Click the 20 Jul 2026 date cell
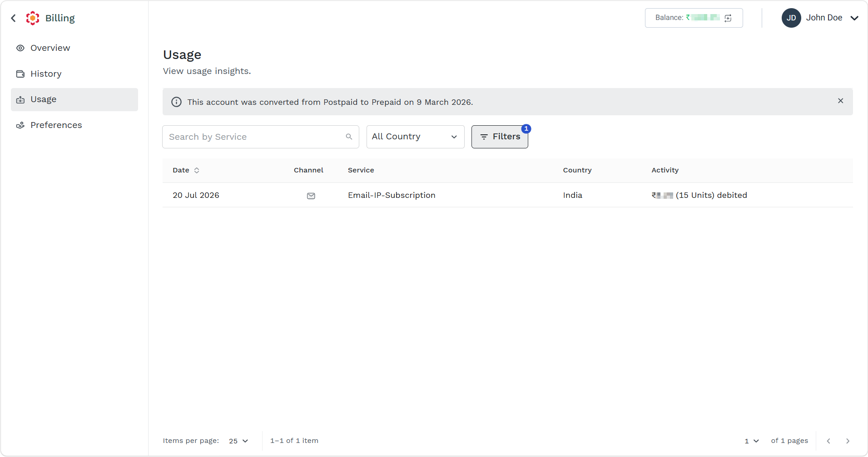Screen dimensions: 868x457 pyautogui.click(x=196, y=195)
